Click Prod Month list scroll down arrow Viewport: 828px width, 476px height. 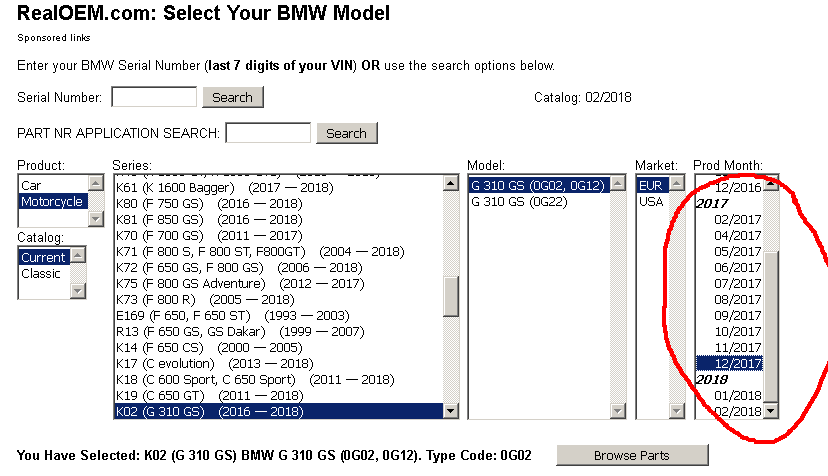point(771,410)
